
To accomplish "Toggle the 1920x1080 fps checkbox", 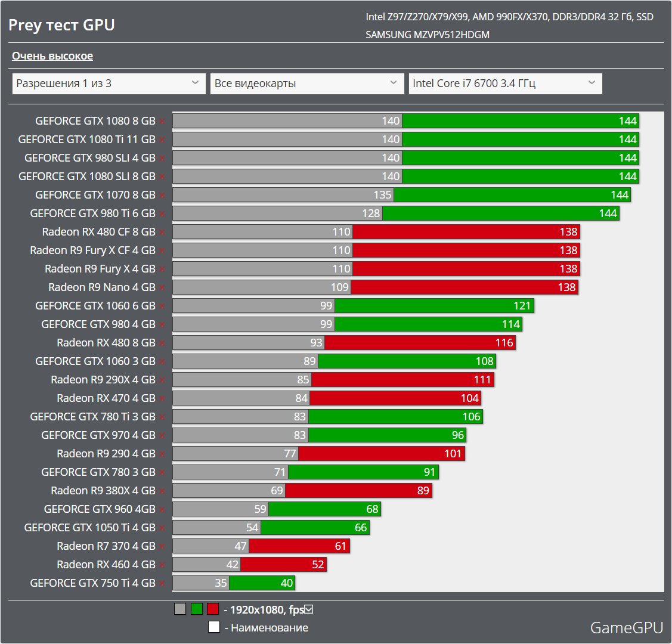I will coord(309,609).
